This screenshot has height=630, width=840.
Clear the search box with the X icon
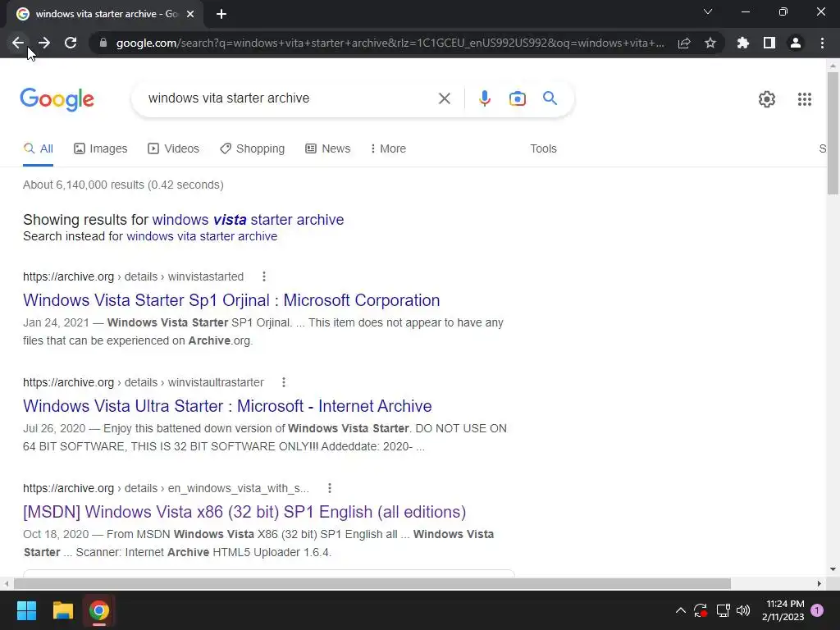click(x=444, y=98)
